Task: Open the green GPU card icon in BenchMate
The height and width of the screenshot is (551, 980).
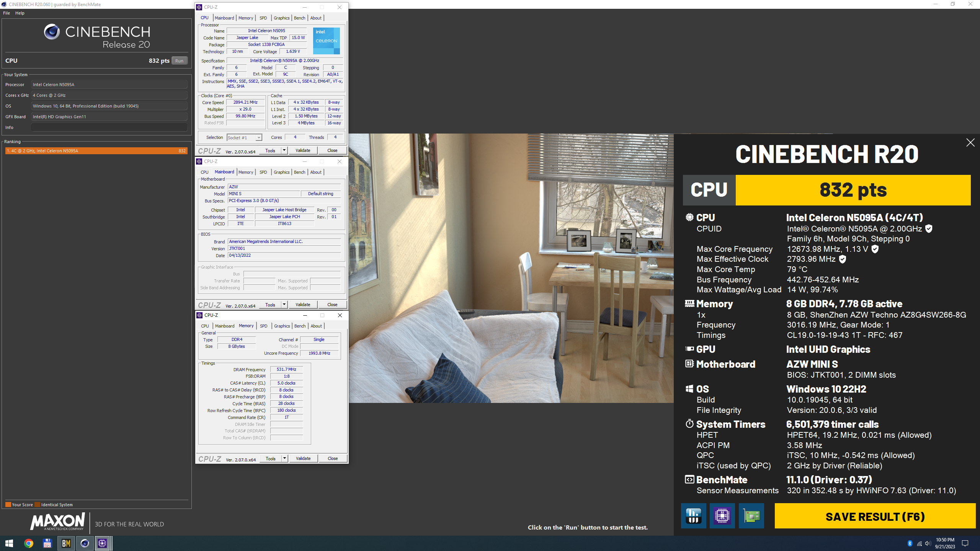Action: click(751, 516)
